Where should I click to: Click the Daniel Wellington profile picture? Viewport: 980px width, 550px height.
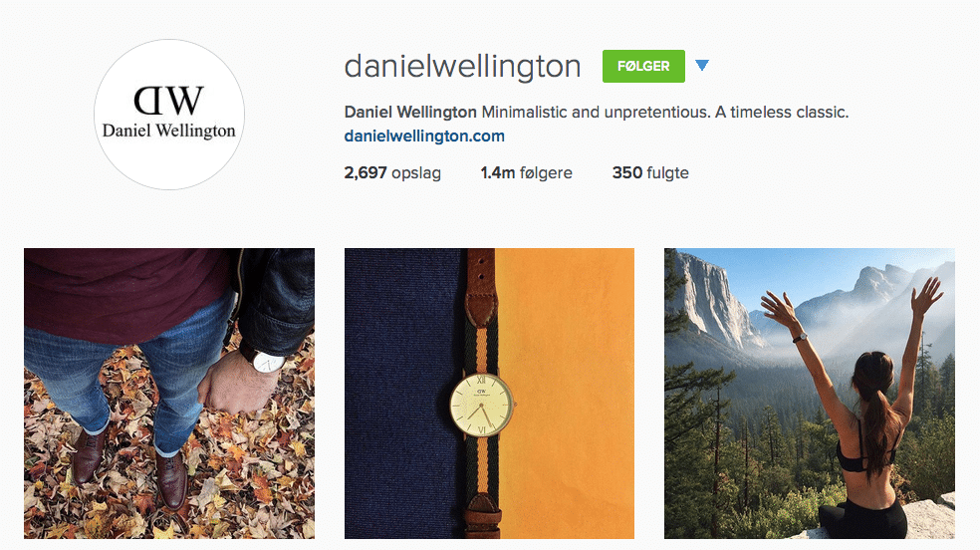pyautogui.click(x=169, y=115)
